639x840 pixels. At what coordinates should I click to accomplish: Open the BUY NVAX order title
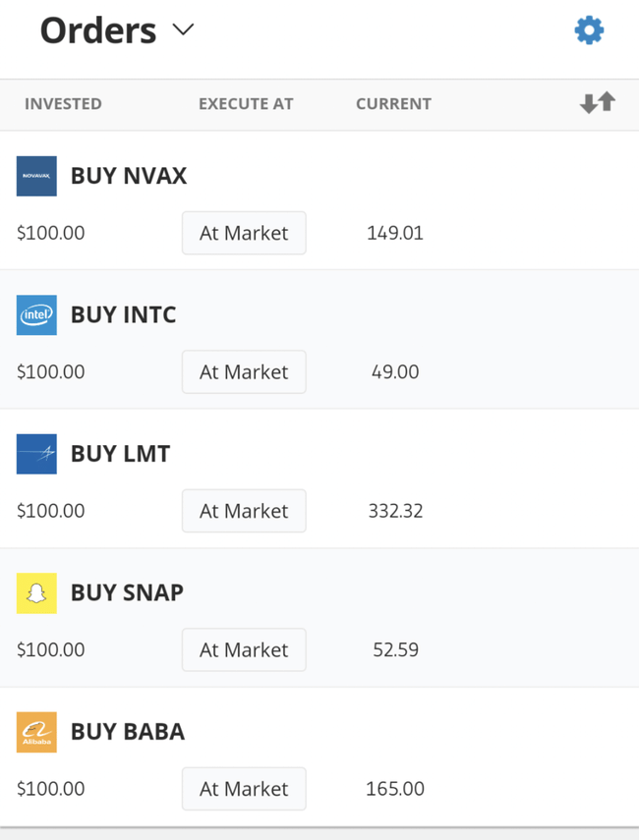coord(129,177)
